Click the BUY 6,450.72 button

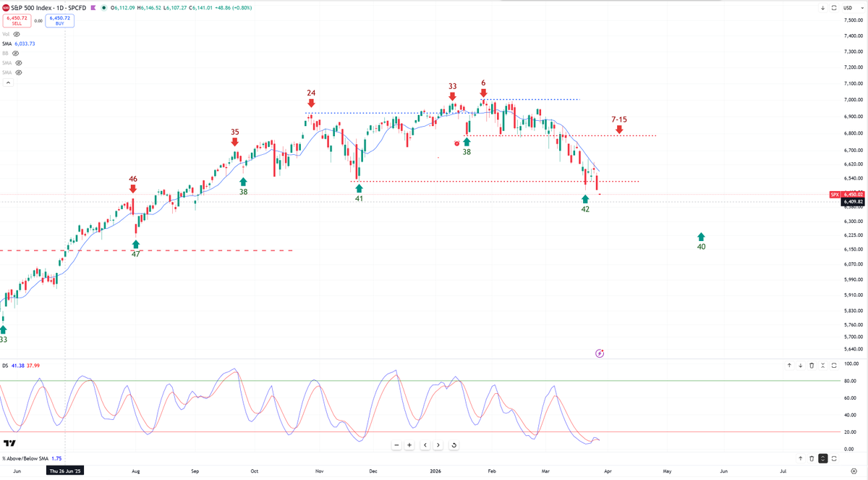[x=59, y=21]
